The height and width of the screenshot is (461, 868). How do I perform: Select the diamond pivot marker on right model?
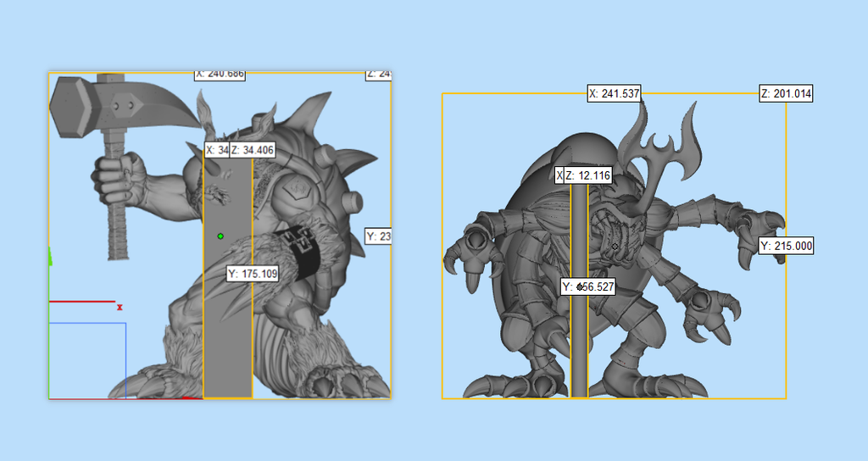click(x=615, y=247)
